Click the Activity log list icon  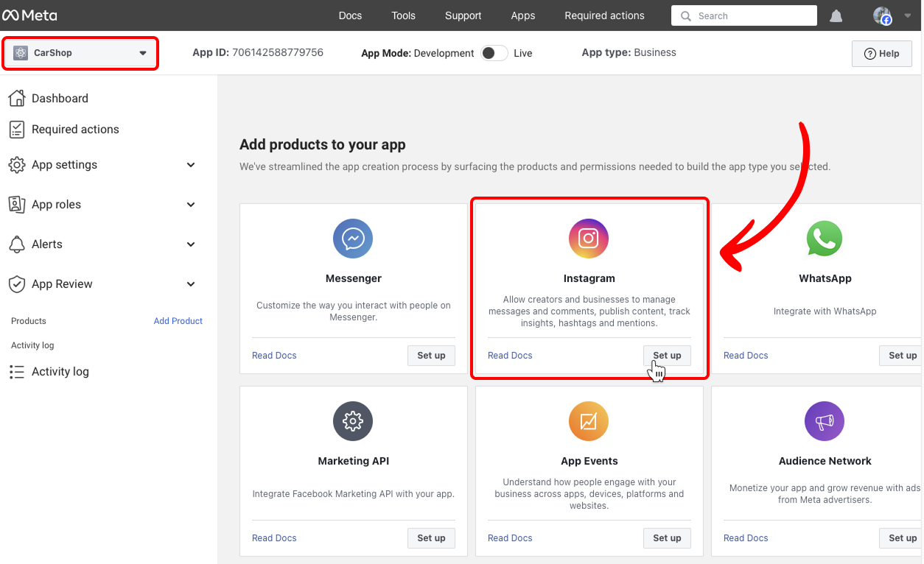point(17,372)
